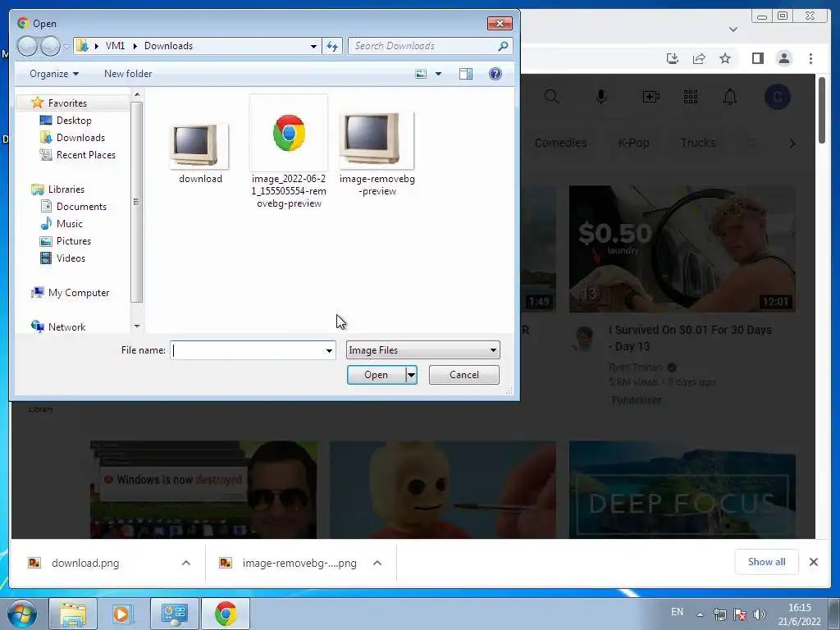Open the Windows Start button
The image size is (840, 630).
click(21, 614)
